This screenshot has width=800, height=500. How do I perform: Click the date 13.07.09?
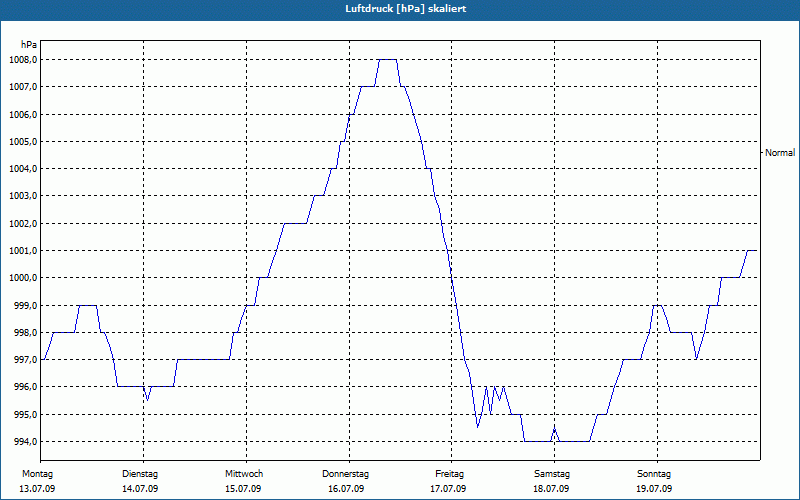pos(37,489)
